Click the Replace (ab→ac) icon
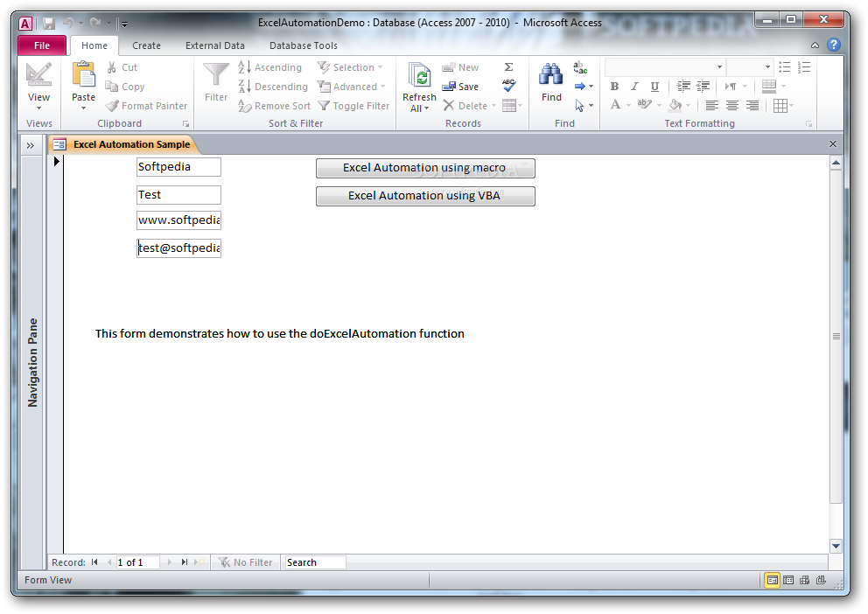The image size is (868, 614). [x=579, y=67]
